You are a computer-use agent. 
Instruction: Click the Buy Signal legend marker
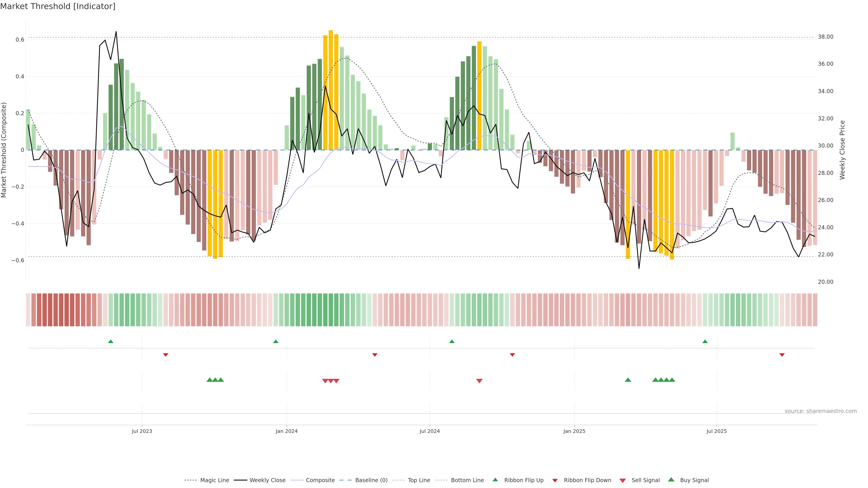point(671,480)
